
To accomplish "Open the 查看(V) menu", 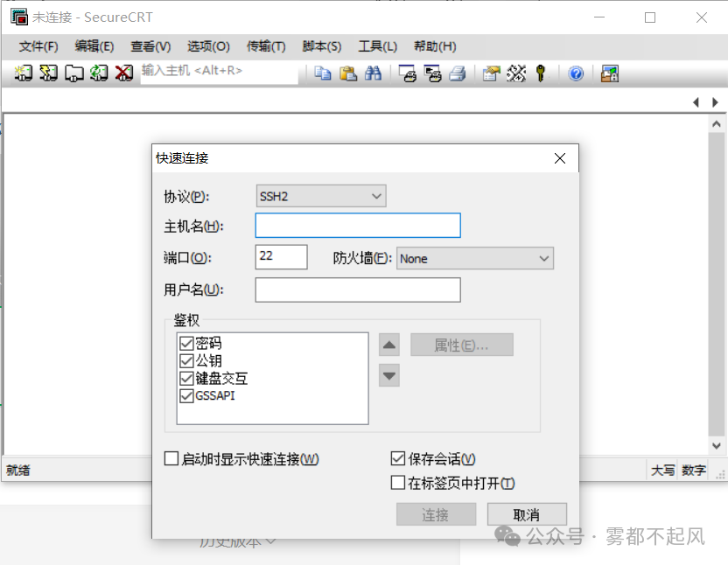I will click(x=150, y=46).
